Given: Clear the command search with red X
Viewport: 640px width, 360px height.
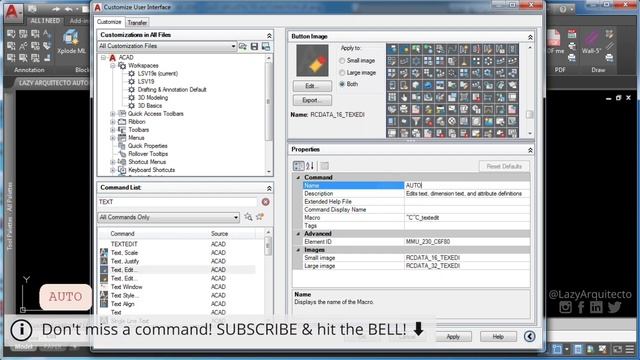Looking at the screenshot, I should pos(265,202).
